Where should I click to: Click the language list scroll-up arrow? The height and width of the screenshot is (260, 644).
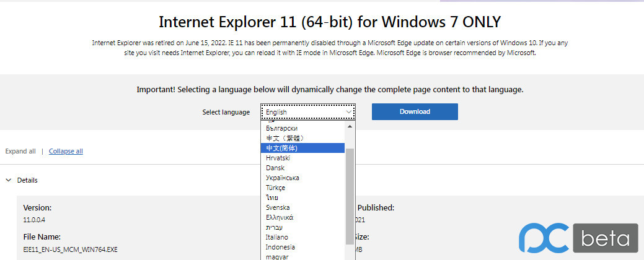click(x=350, y=126)
